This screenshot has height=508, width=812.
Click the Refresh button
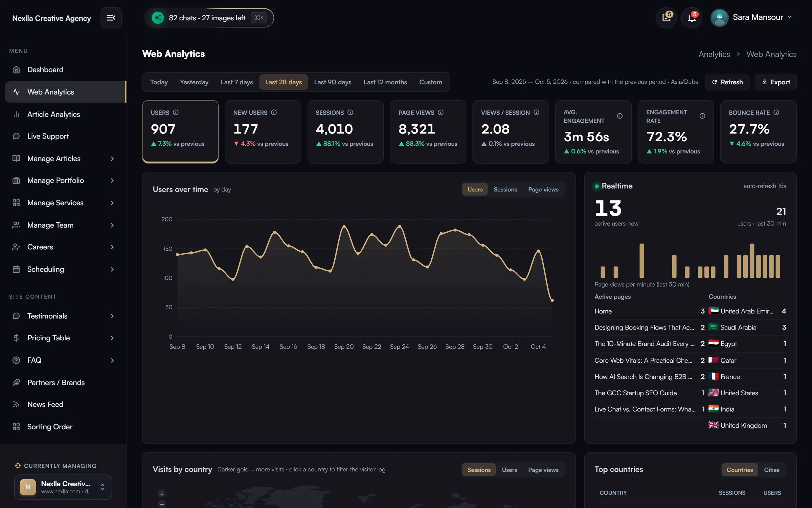pyautogui.click(x=727, y=82)
